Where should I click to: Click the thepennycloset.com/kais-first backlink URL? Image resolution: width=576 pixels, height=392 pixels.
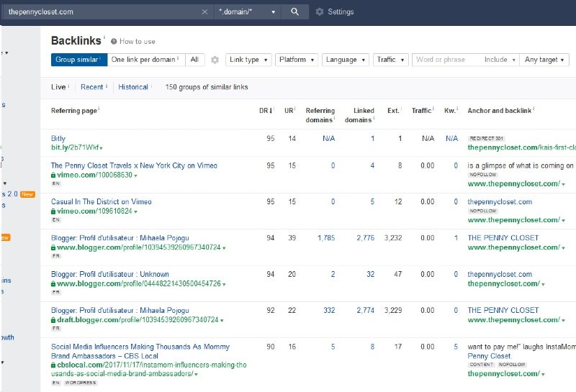(521, 147)
